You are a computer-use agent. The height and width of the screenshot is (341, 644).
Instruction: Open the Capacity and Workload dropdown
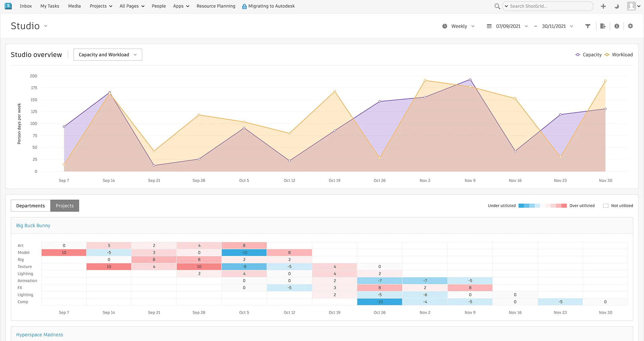108,55
